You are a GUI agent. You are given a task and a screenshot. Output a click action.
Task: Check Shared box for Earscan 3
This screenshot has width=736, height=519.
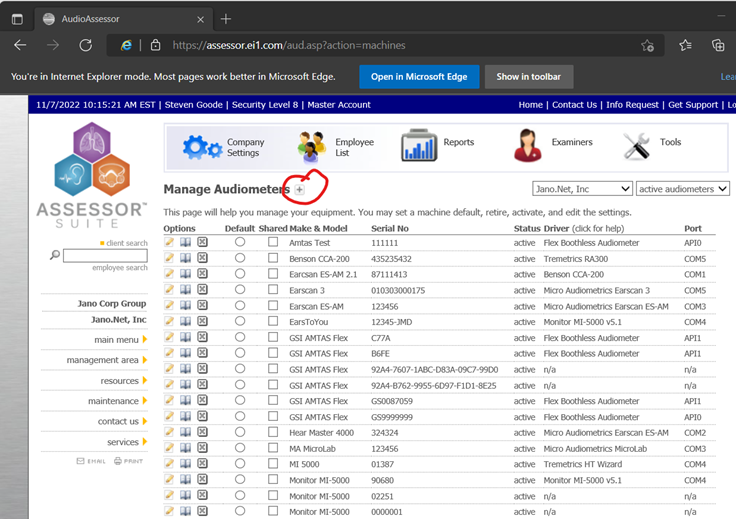pos(273,290)
